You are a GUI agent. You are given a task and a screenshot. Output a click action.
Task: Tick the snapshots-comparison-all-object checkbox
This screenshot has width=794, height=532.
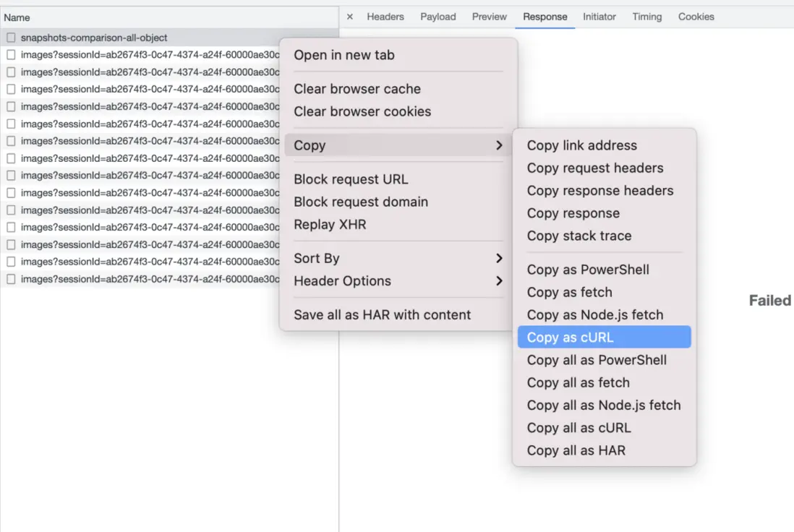(11, 38)
